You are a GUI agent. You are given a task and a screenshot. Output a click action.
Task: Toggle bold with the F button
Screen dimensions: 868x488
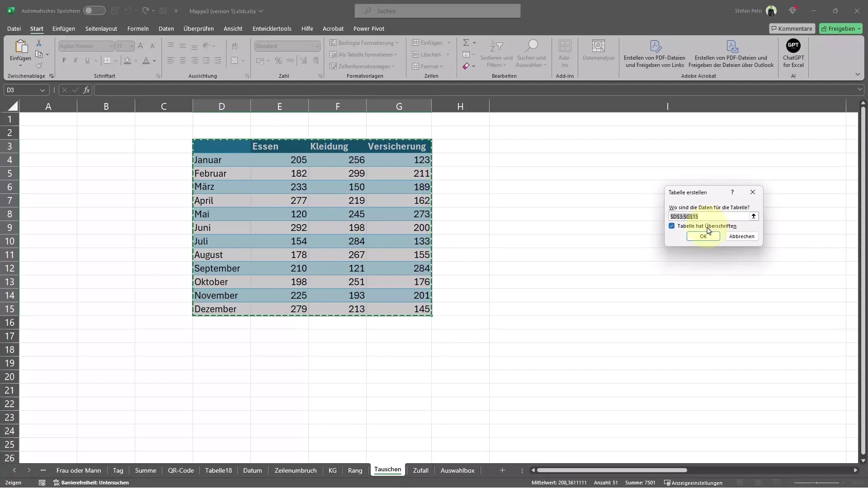coord(64,61)
